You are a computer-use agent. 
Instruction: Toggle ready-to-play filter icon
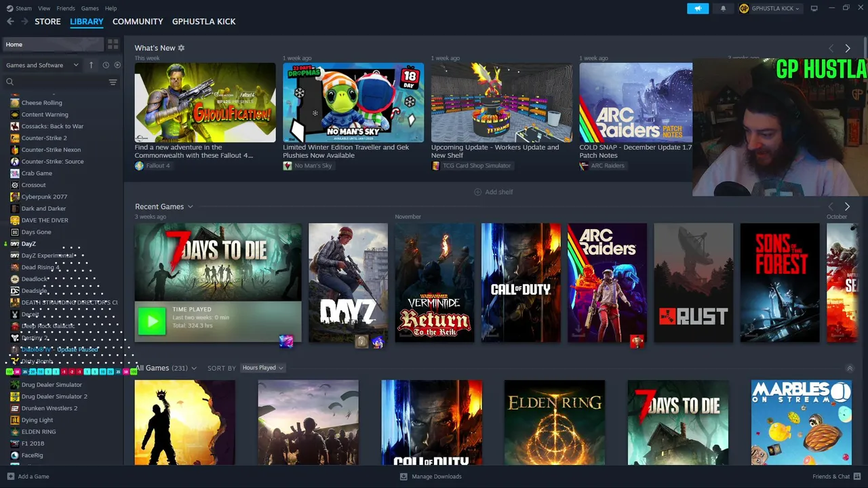click(117, 65)
